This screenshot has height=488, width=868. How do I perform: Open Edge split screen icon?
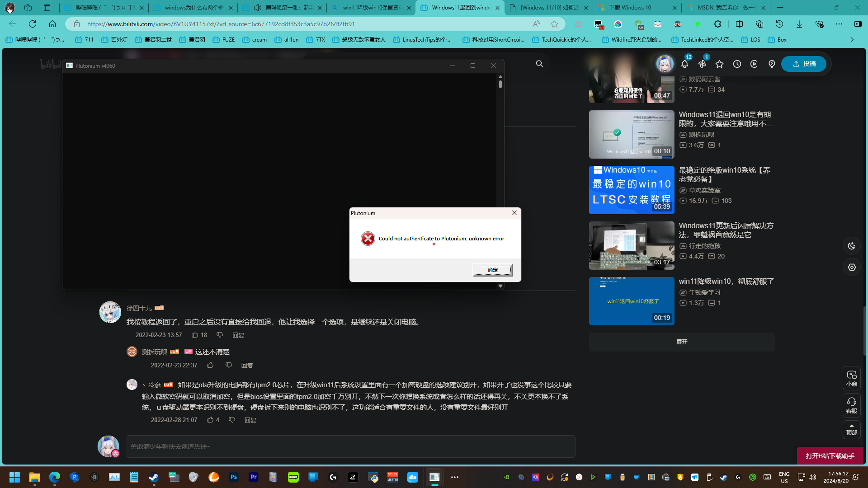click(x=739, y=24)
